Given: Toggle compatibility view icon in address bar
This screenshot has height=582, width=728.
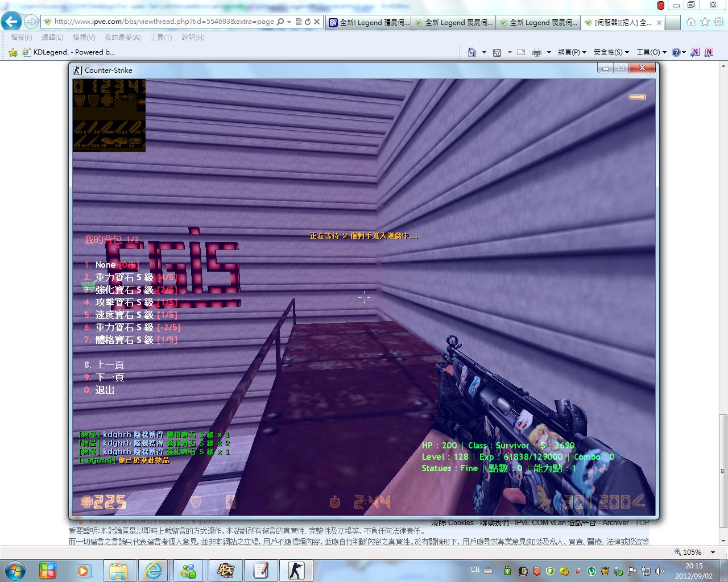Looking at the screenshot, I should 299,22.
